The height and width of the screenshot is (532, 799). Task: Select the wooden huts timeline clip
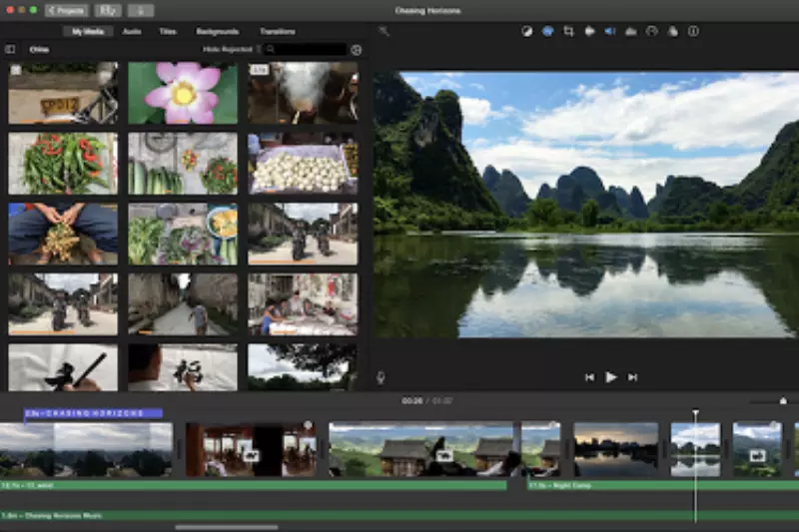click(444, 449)
